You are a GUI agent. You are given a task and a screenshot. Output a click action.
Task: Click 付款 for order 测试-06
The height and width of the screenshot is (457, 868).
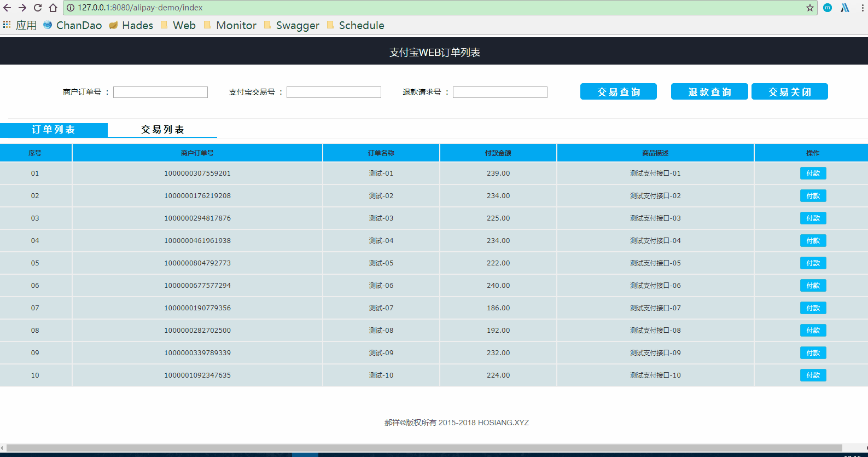pyautogui.click(x=813, y=286)
